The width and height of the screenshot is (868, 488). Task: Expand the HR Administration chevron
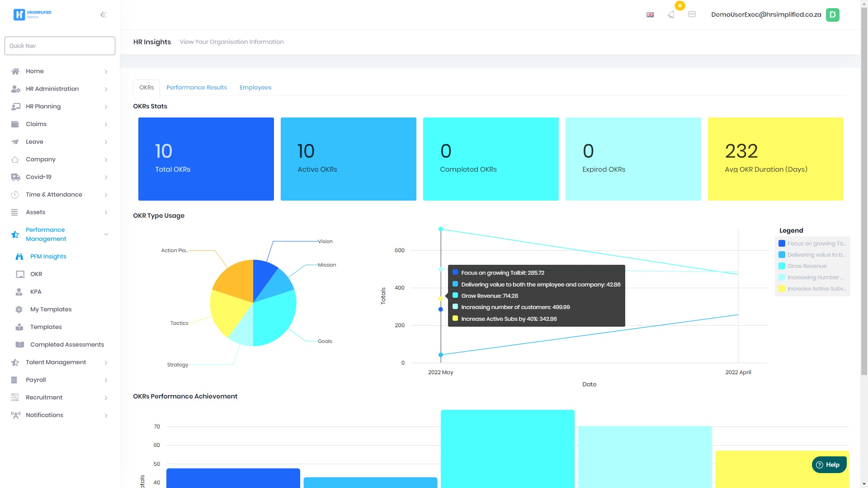point(106,89)
